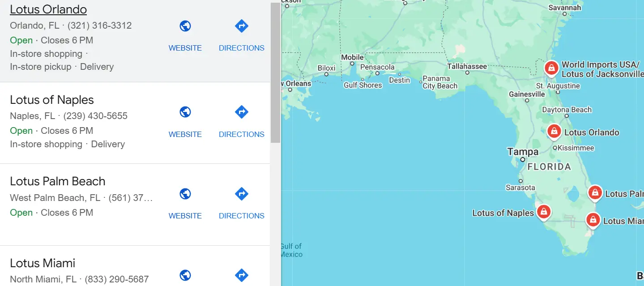Click the globe website icon for Lotus Orlando
644x286 pixels.
tap(185, 26)
